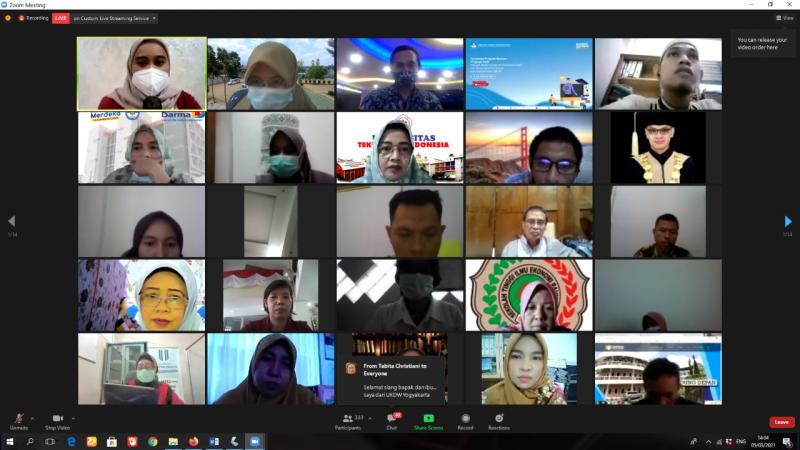Click the red Leave button
This screenshot has width=800, height=450.
[781, 422]
